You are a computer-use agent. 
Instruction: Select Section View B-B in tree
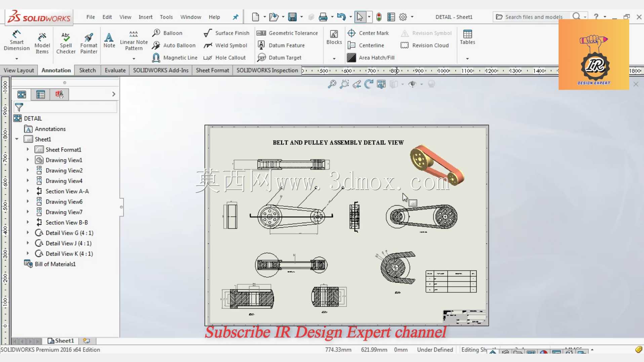click(67, 222)
